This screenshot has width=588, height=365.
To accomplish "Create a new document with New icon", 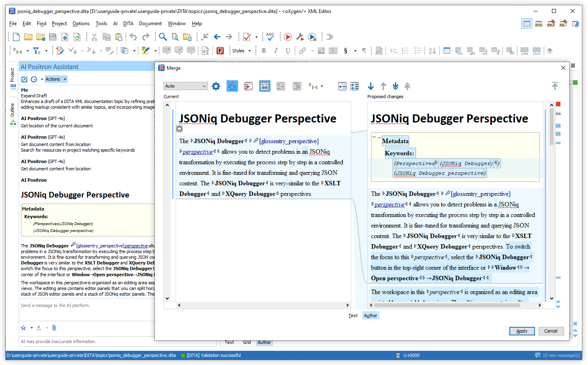I will 16,37.
